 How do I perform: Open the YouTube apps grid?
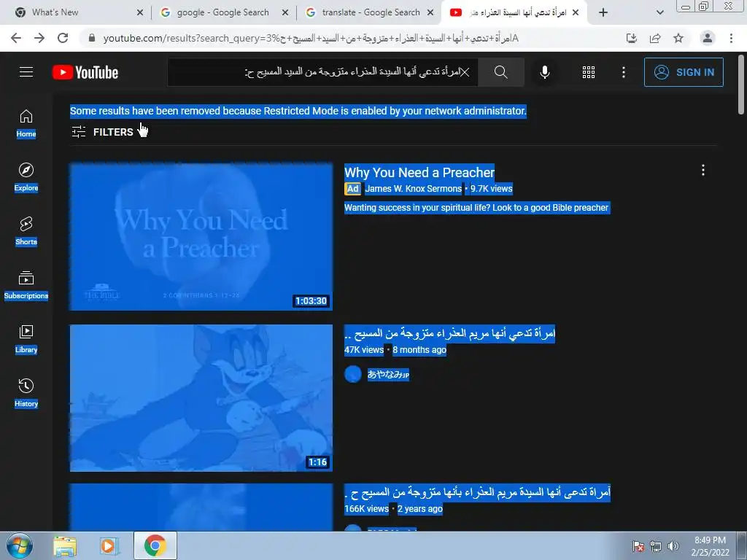coord(589,72)
